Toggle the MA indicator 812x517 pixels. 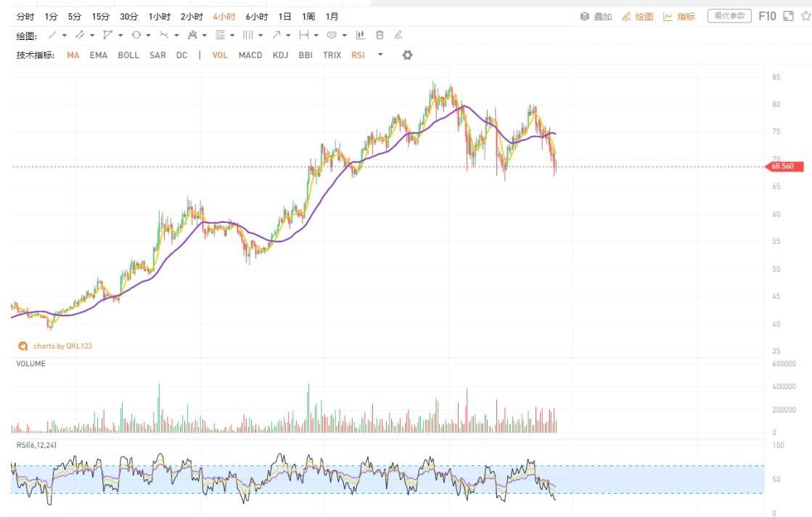(x=73, y=55)
